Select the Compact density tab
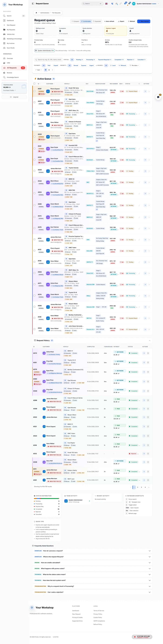This screenshot has height=644, width=163. pos(75,22)
